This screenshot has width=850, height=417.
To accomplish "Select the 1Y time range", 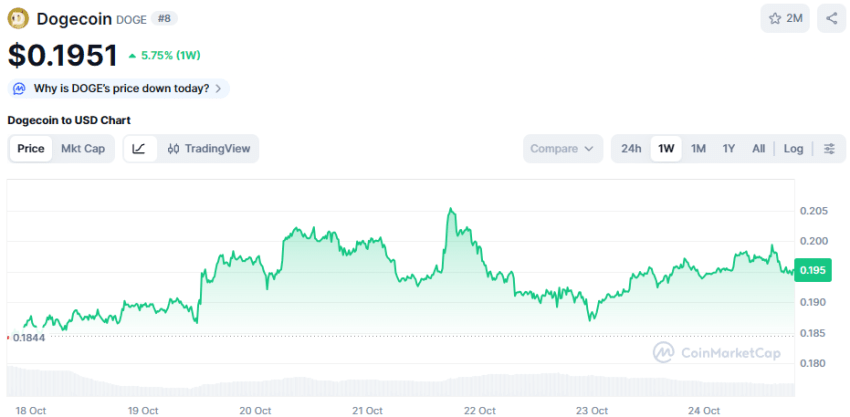I will [729, 149].
